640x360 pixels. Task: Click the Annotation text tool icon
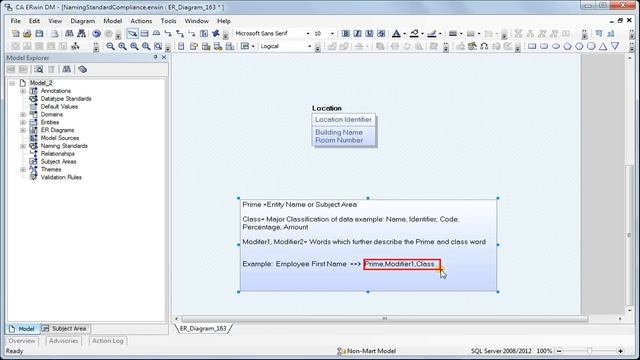(204, 33)
